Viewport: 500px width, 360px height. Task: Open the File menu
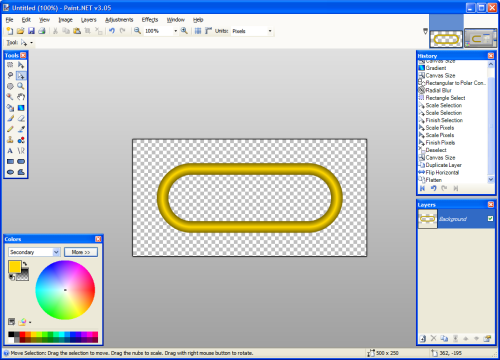(9, 20)
